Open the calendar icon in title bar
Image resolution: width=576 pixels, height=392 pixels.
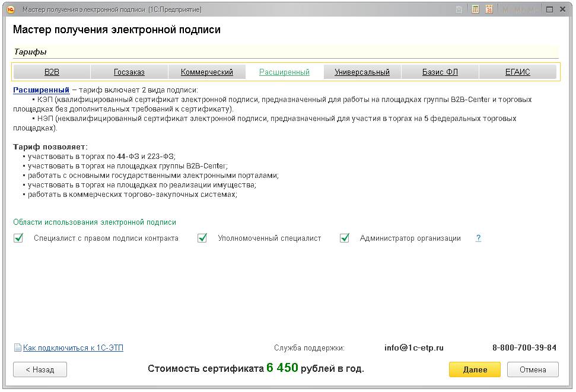pyautogui.click(x=489, y=9)
